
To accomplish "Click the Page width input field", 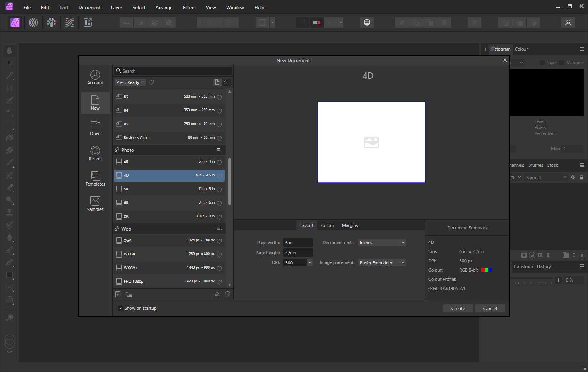I will [298, 243].
